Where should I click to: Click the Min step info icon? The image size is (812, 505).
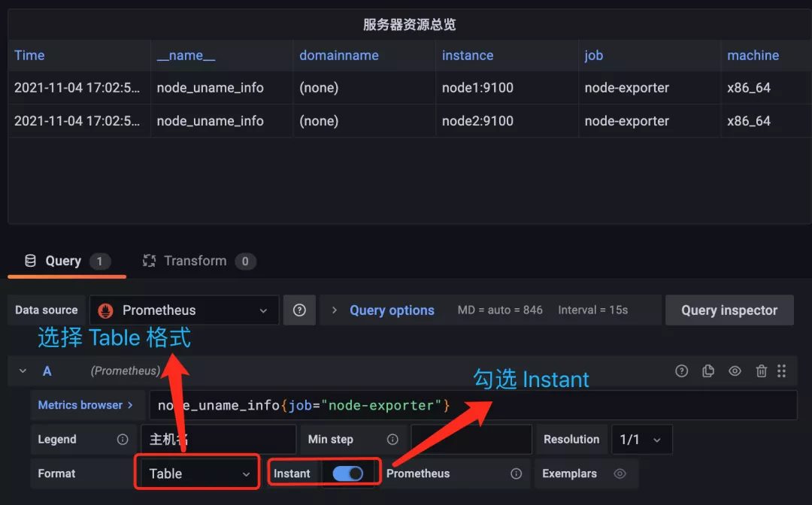pos(392,440)
